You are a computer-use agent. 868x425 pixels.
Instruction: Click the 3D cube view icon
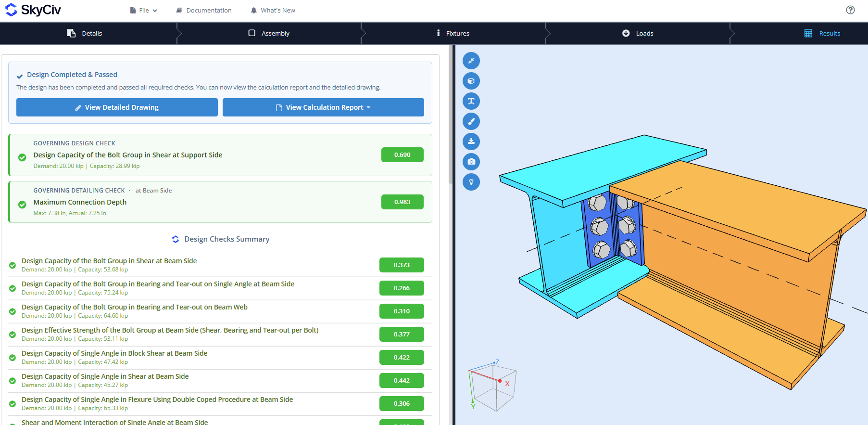471,81
